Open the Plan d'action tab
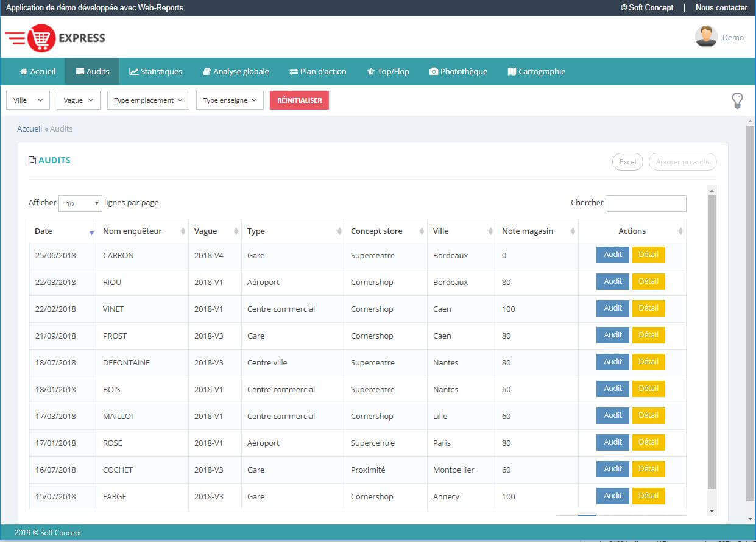Viewport: 756px width, 542px height. point(318,72)
